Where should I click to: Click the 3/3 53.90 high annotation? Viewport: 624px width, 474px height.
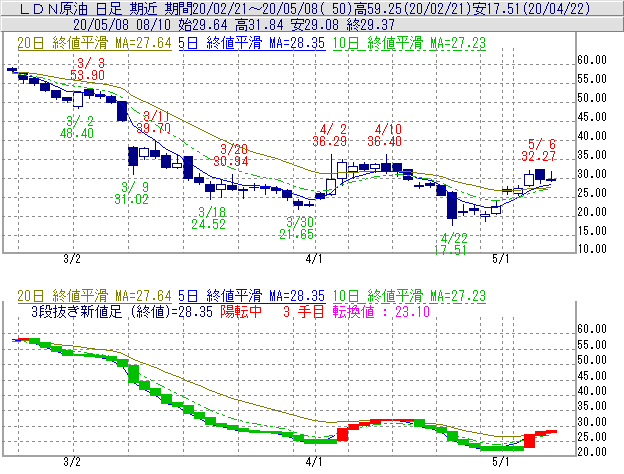pos(88,69)
